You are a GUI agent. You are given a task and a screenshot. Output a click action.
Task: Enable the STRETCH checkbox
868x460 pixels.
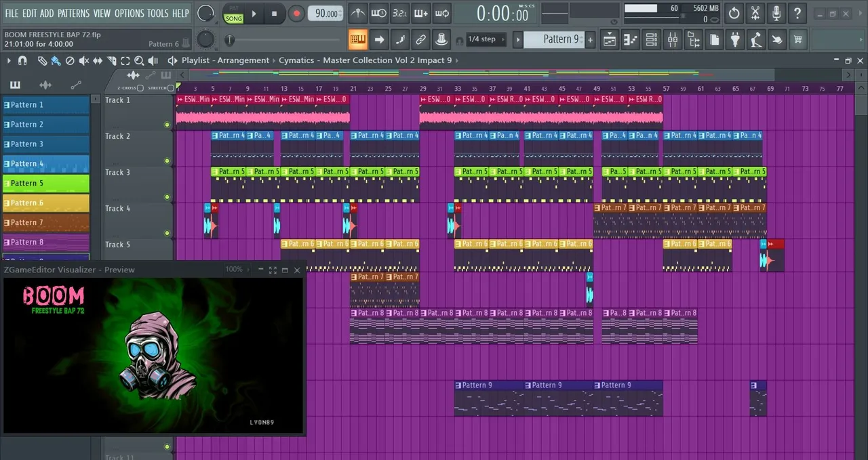click(171, 88)
